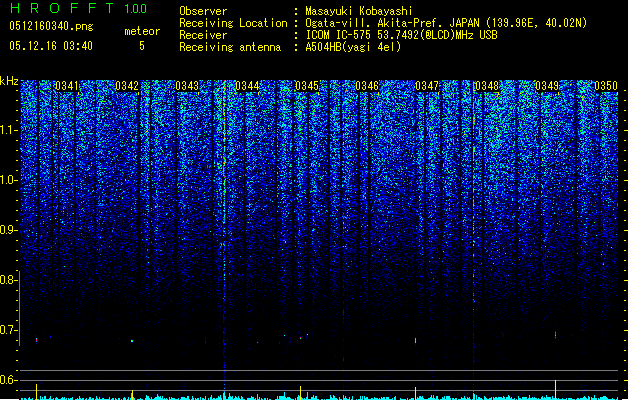Click the red meteor echo at 0349
Viewport: 629px width, 400px height.
point(556,334)
